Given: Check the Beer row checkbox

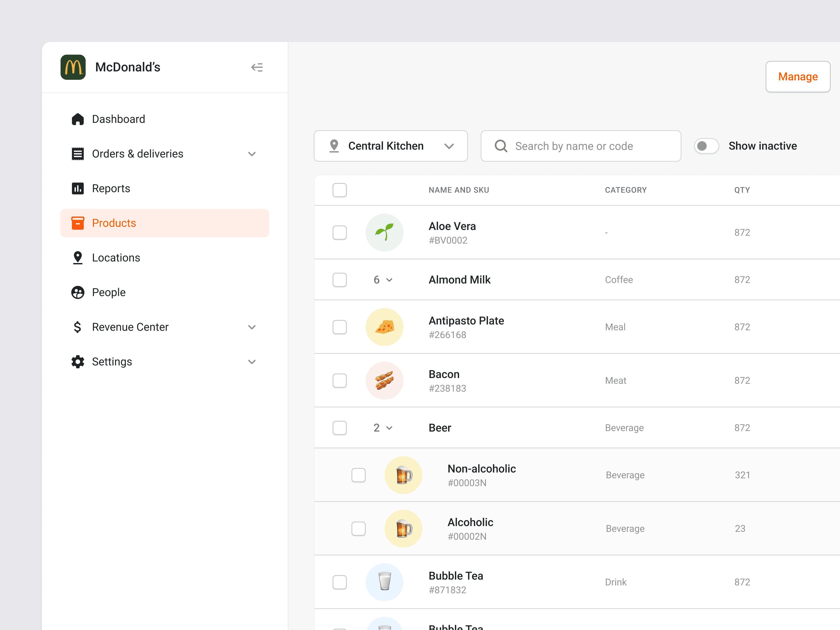Looking at the screenshot, I should 339,428.
